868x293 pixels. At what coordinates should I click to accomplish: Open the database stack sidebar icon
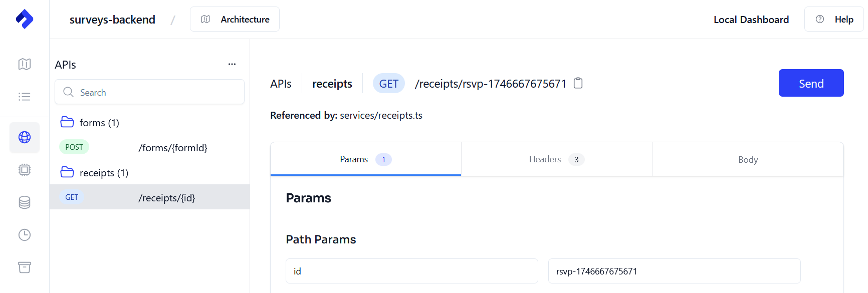pos(24,202)
